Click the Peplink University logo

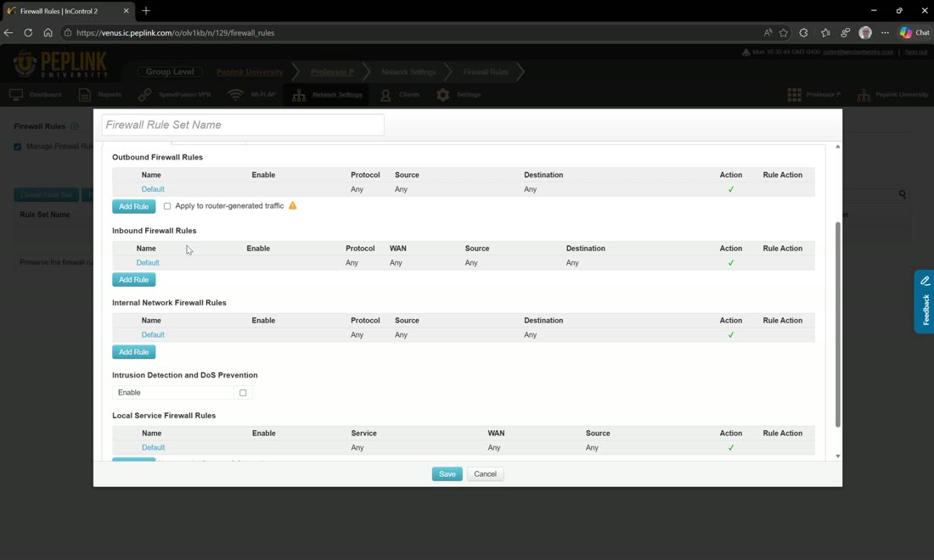(x=60, y=64)
